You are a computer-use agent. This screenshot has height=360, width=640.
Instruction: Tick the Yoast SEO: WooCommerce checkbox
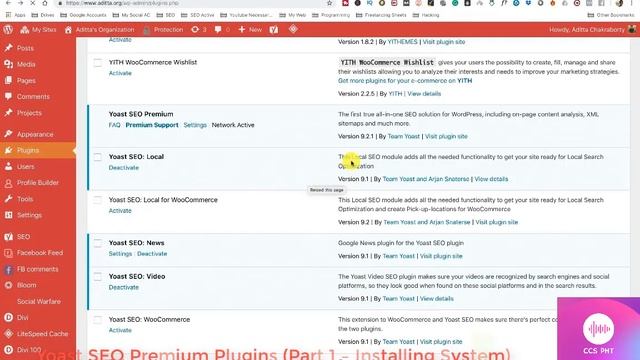98,320
